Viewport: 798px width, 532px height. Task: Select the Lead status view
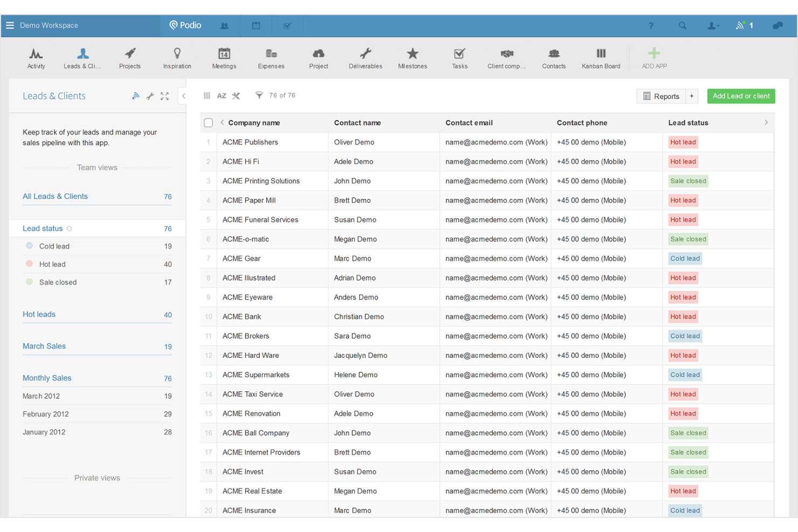[98, 229]
